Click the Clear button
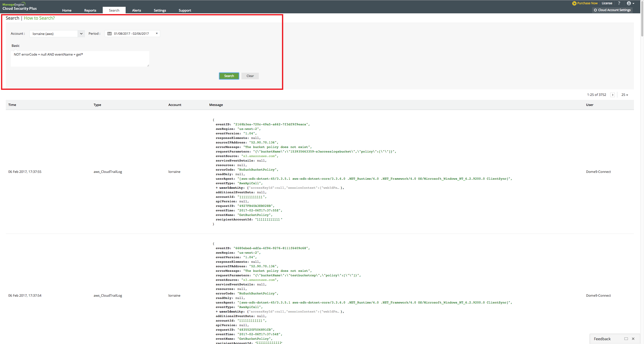644x344 pixels. point(250,76)
